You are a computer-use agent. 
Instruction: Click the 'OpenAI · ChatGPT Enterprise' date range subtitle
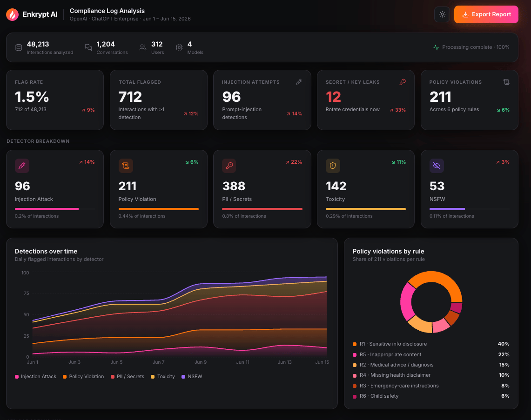130,19
